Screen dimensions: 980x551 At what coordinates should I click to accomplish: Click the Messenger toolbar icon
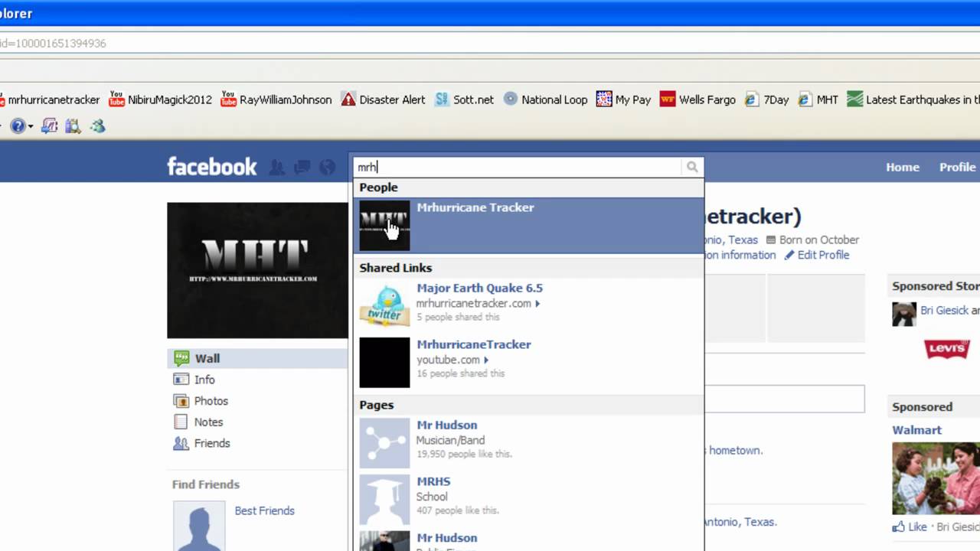(97, 126)
